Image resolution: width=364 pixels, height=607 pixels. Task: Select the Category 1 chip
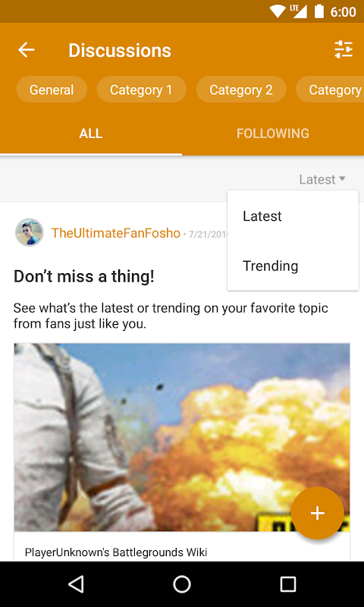(x=141, y=90)
